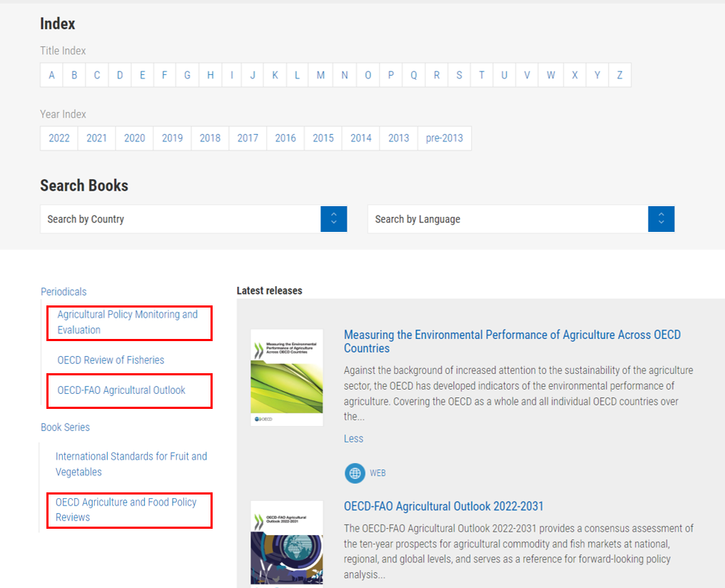This screenshot has width=725, height=588.
Task: Select letter Y in Title Index
Action: click(x=597, y=75)
